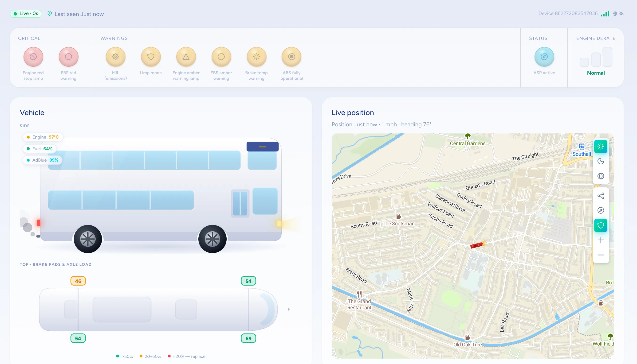
Task: Click the Position Just now heading 76° text
Action: (381, 124)
